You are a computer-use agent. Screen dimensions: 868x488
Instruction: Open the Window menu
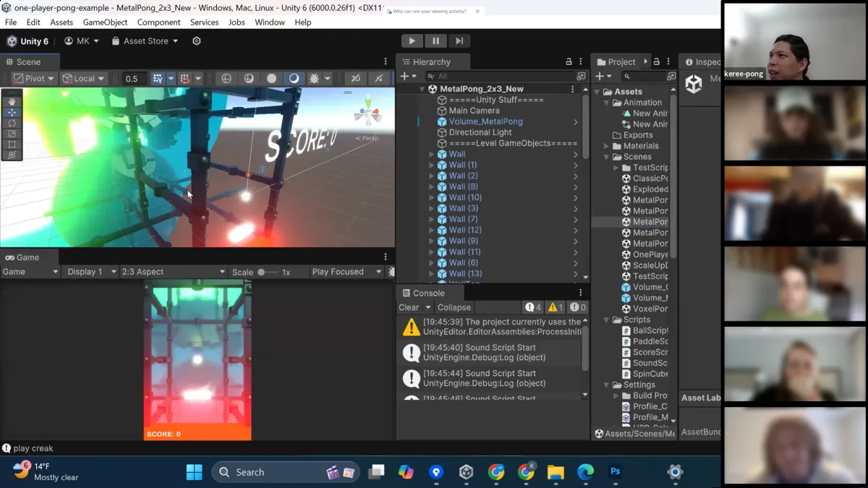pyautogui.click(x=270, y=22)
